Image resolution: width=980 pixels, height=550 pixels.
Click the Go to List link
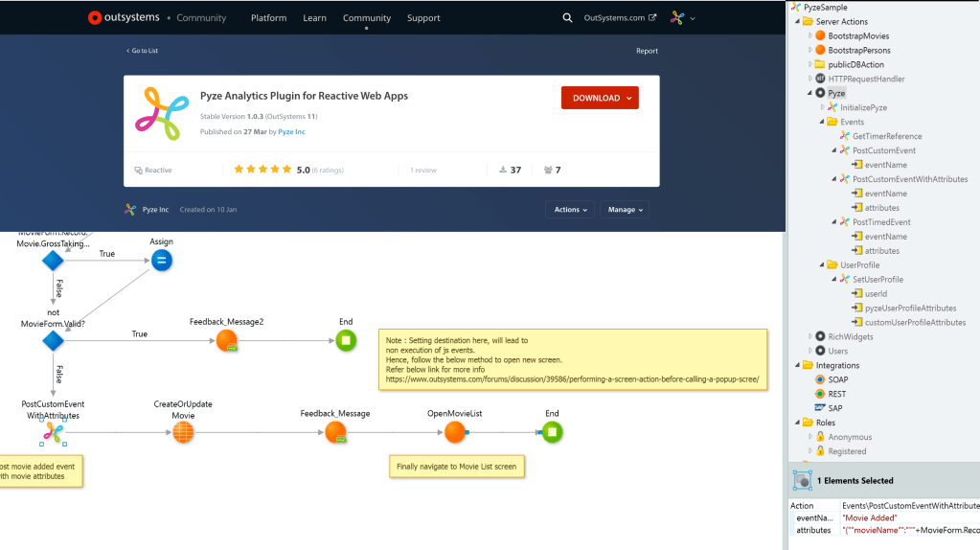pos(145,51)
